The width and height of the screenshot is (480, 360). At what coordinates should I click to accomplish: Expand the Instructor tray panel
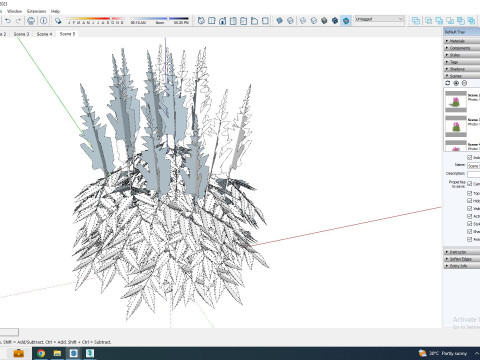[462, 252]
